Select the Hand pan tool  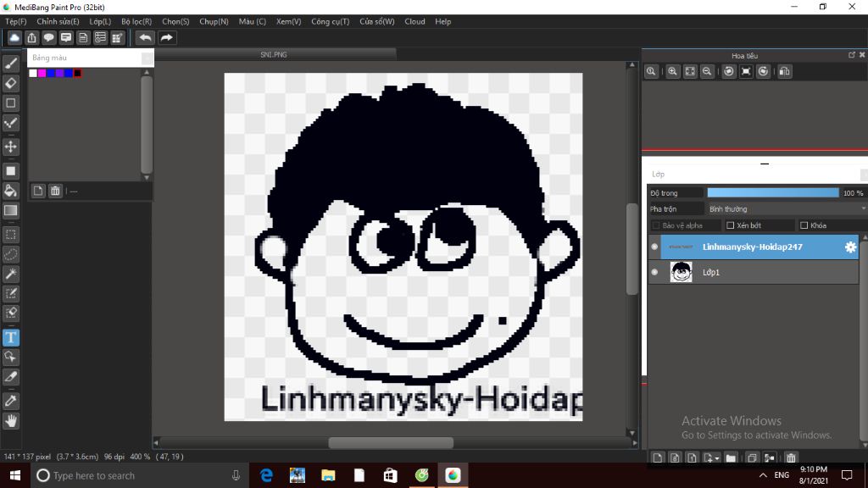(x=10, y=421)
